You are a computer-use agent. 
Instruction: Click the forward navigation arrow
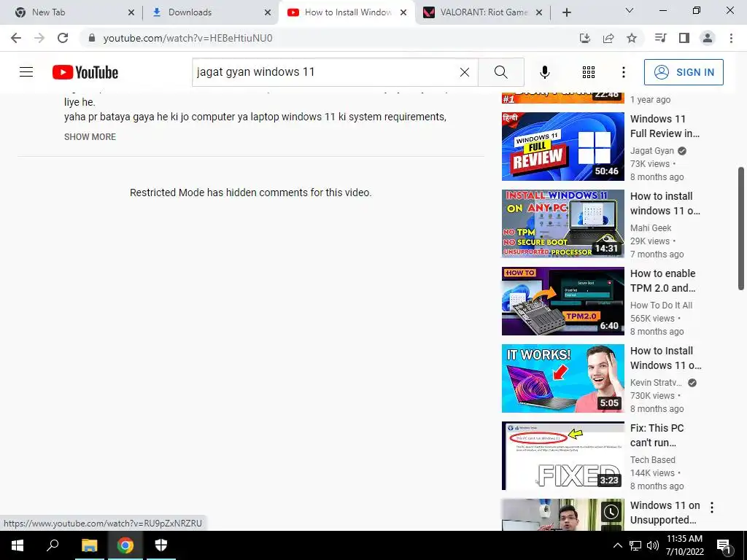click(x=39, y=38)
